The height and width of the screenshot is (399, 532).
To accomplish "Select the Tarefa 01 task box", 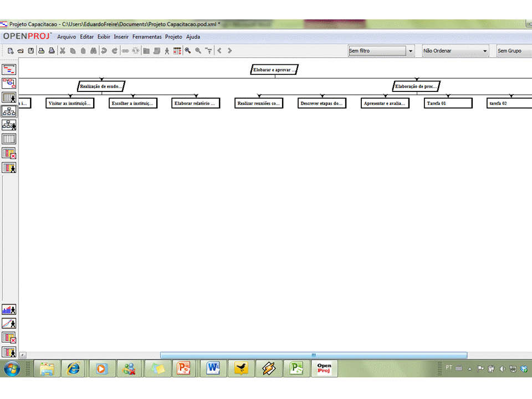I will click(x=448, y=103).
